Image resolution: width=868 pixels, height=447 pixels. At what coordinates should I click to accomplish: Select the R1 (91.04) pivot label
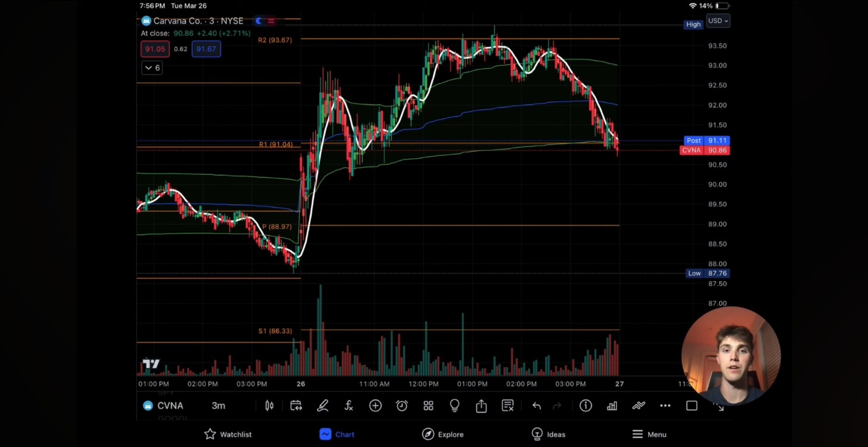(x=276, y=144)
